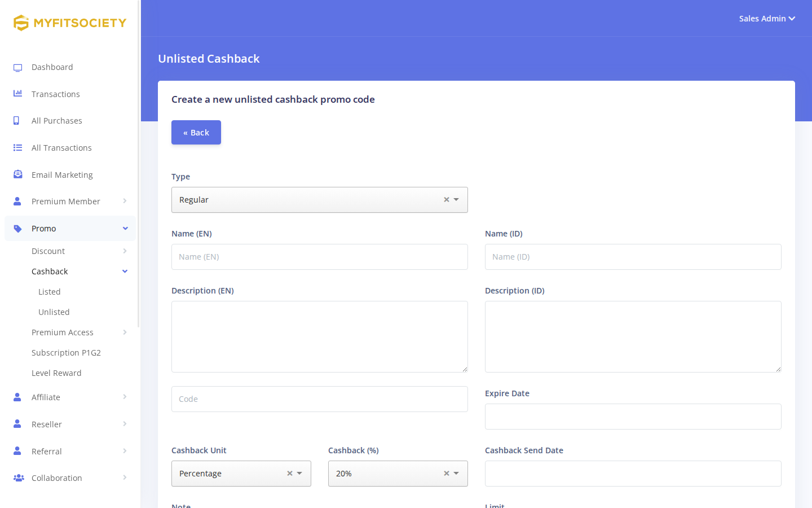Click the All Purchases phone icon

tap(16, 121)
